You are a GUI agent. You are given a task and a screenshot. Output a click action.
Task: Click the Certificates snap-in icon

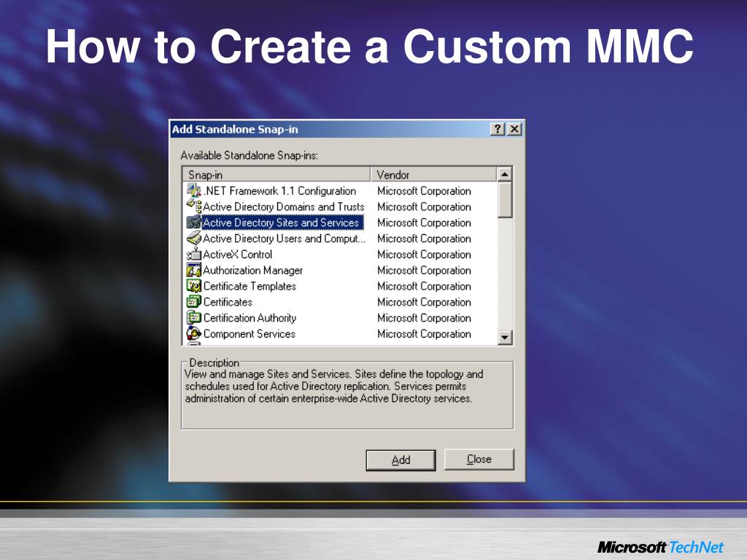(194, 301)
